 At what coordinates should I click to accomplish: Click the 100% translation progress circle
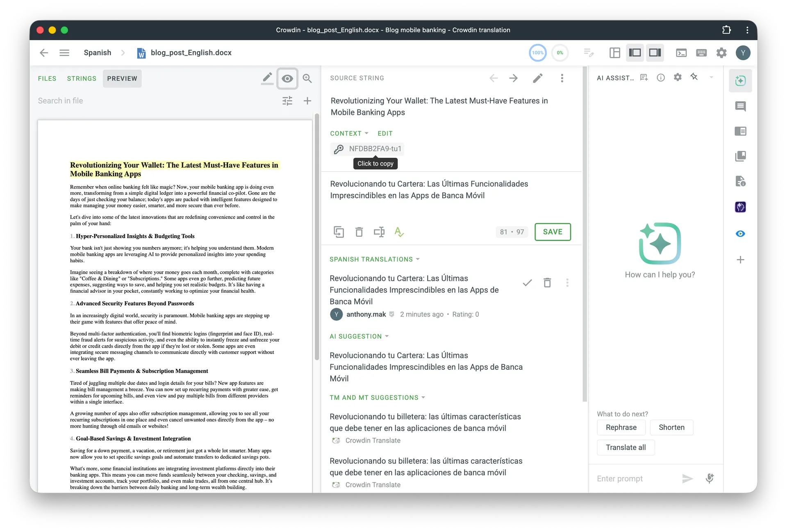coord(537,52)
